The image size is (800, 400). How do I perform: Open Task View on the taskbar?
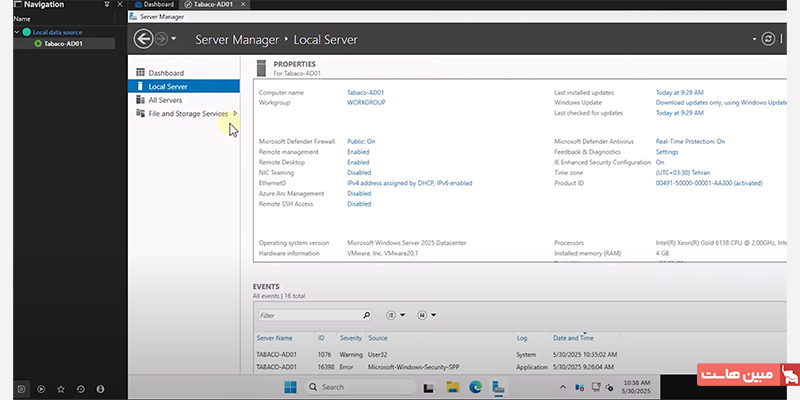[x=429, y=388]
